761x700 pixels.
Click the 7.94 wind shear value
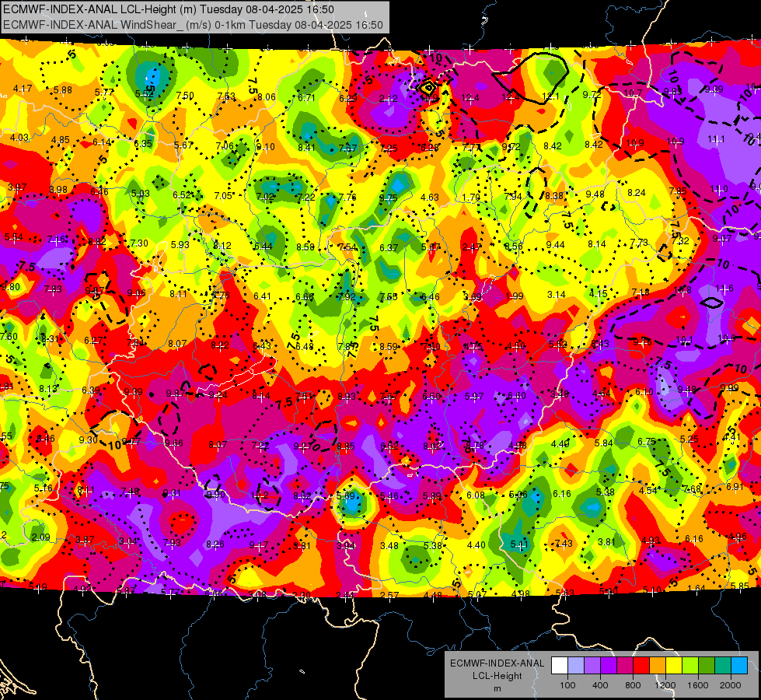click(513, 196)
